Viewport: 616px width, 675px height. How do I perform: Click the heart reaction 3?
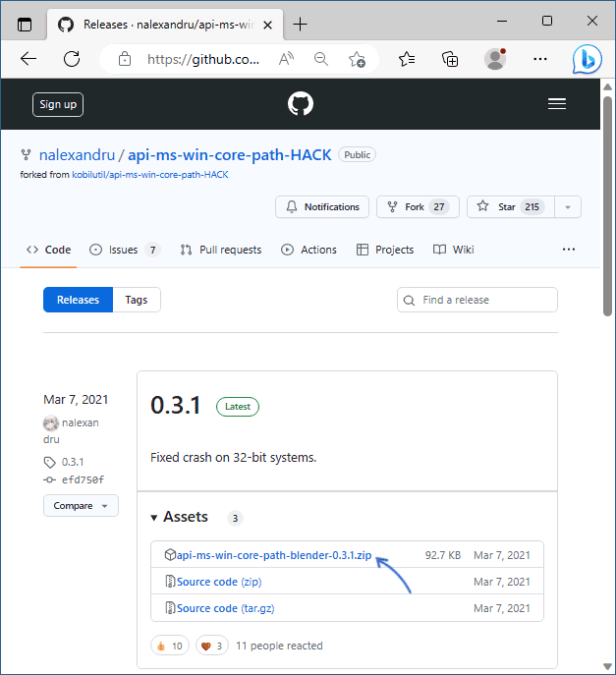[212, 646]
